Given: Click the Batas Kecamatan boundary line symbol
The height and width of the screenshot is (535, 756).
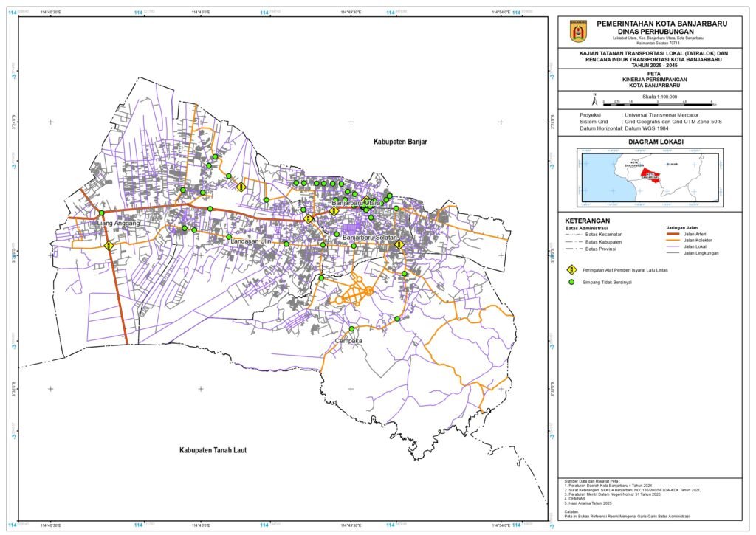Looking at the screenshot, I should pos(573,234).
